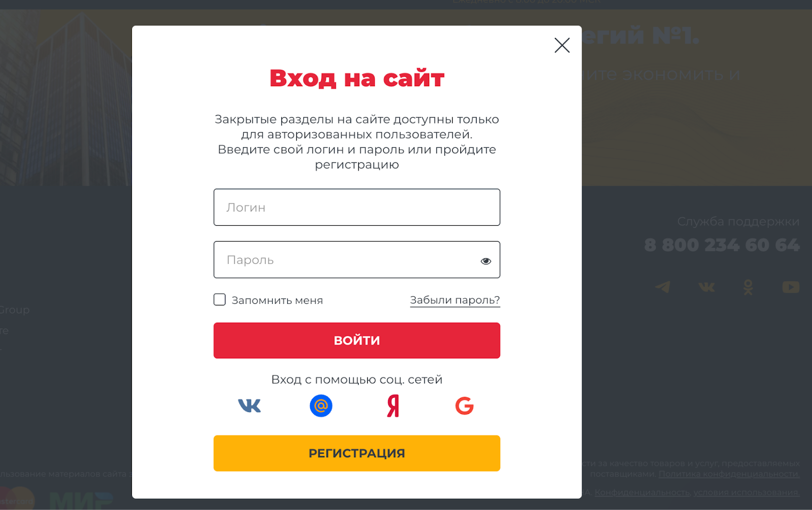Toggle password visibility with eye icon

(486, 260)
